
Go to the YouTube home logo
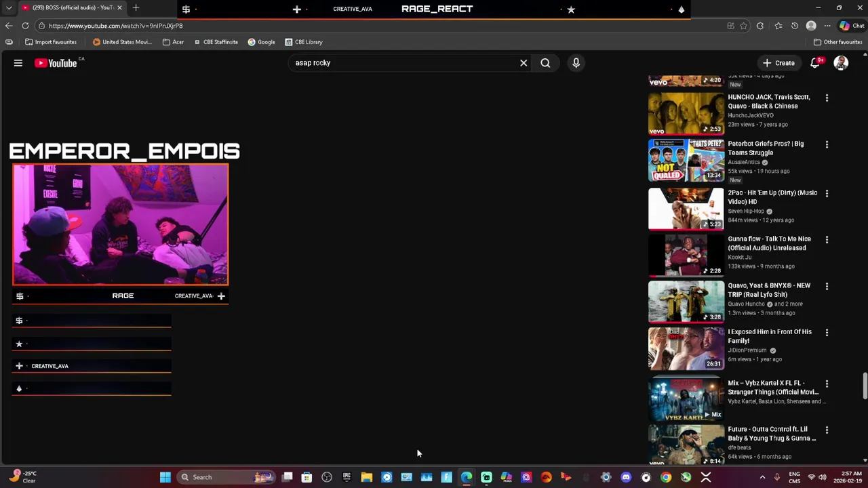[x=56, y=63]
